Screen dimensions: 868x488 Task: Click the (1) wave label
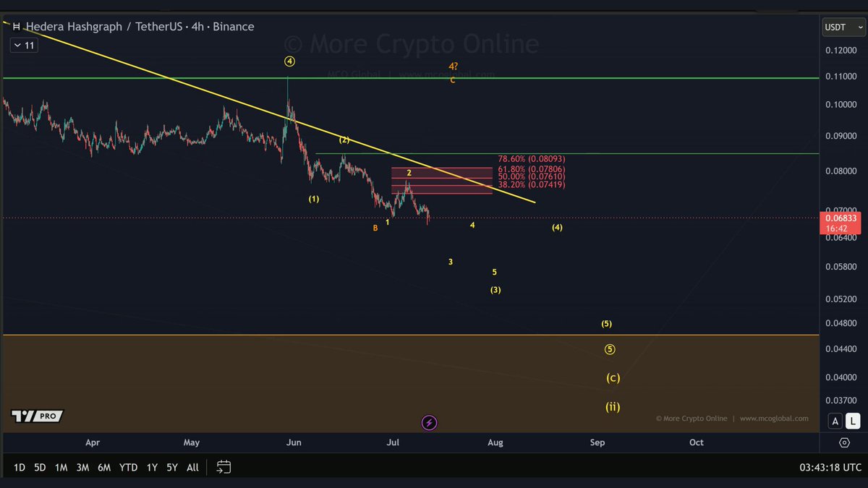coord(314,198)
